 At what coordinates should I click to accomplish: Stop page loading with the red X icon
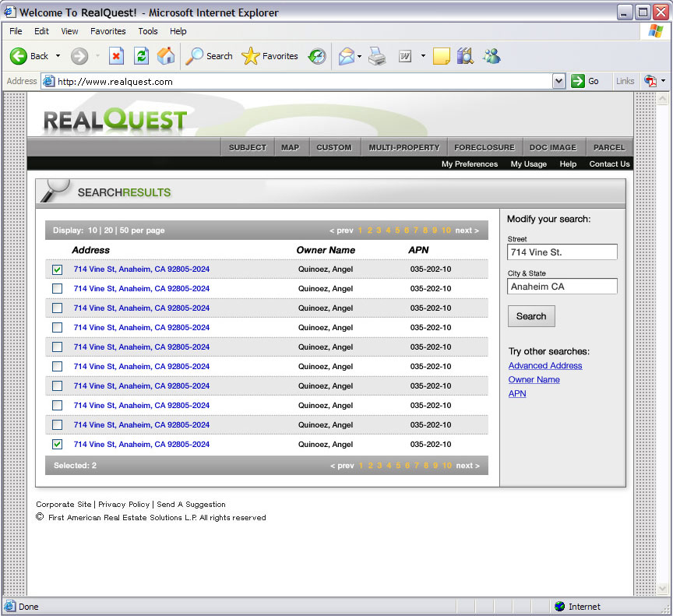point(116,56)
